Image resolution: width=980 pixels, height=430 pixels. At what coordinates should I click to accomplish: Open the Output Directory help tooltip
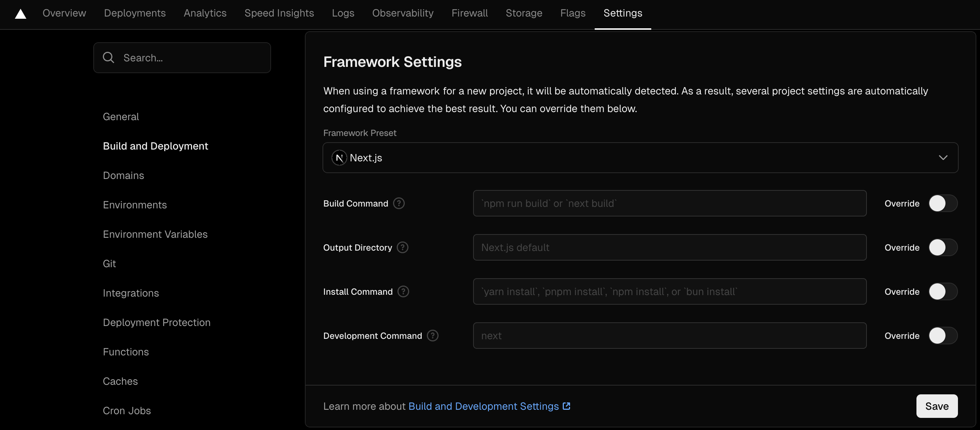403,247
